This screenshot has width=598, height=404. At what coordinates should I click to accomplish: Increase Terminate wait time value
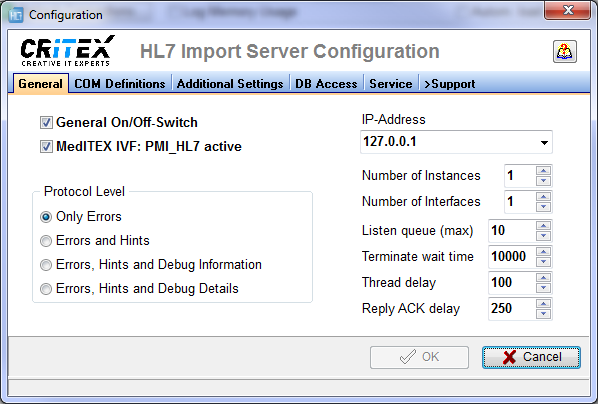tap(543, 251)
